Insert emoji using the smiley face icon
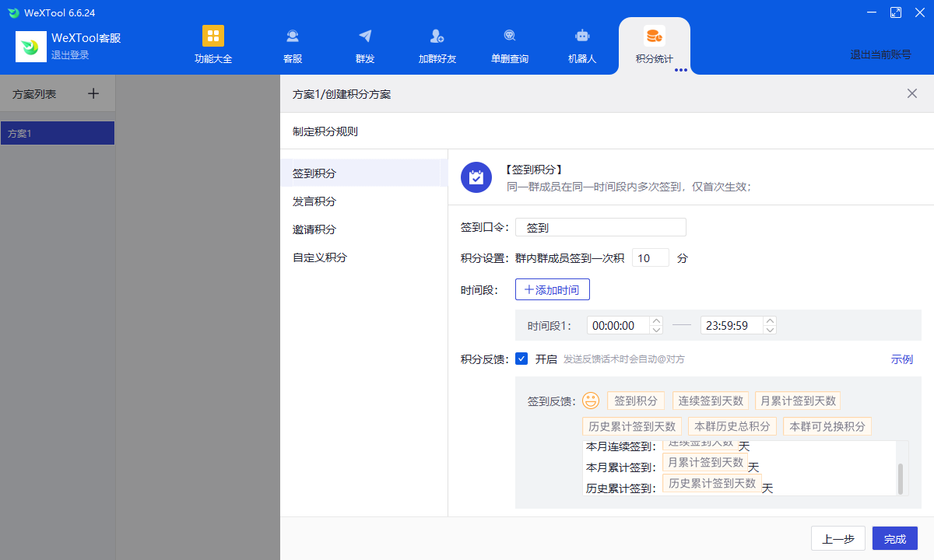 [x=591, y=401]
